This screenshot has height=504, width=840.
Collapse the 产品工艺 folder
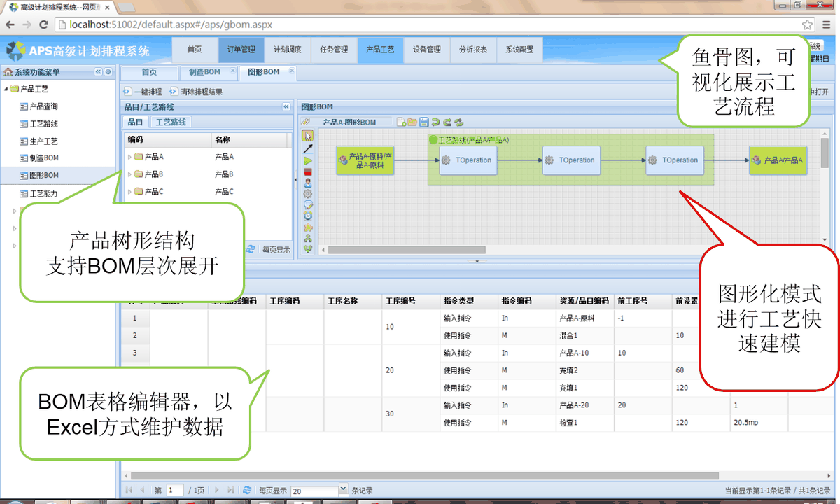click(x=6, y=89)
